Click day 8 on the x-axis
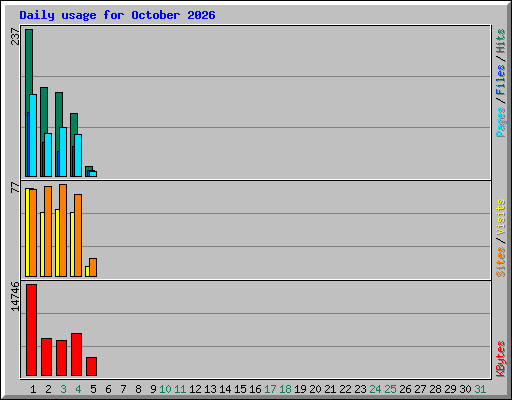 [138, 389]
